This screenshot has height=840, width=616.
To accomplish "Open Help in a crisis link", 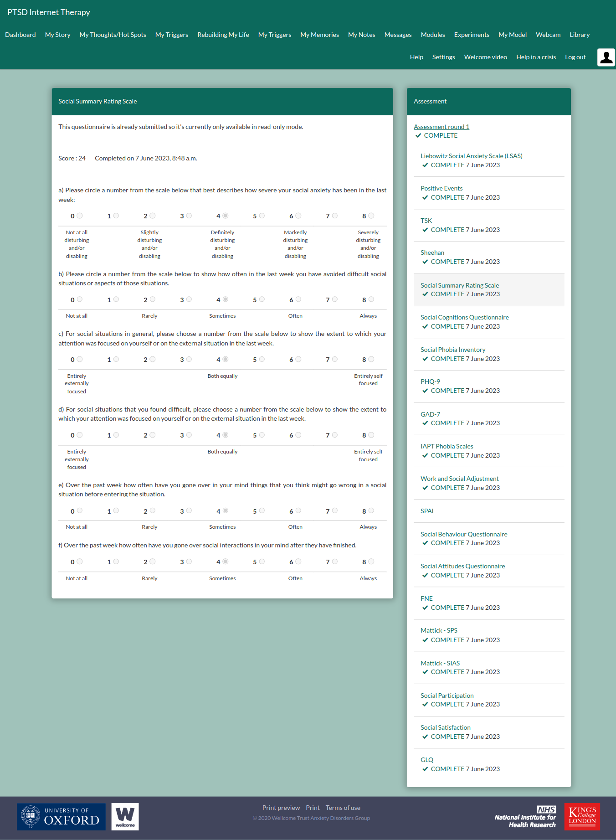I will pyautogui.click(x=536, y=57).
